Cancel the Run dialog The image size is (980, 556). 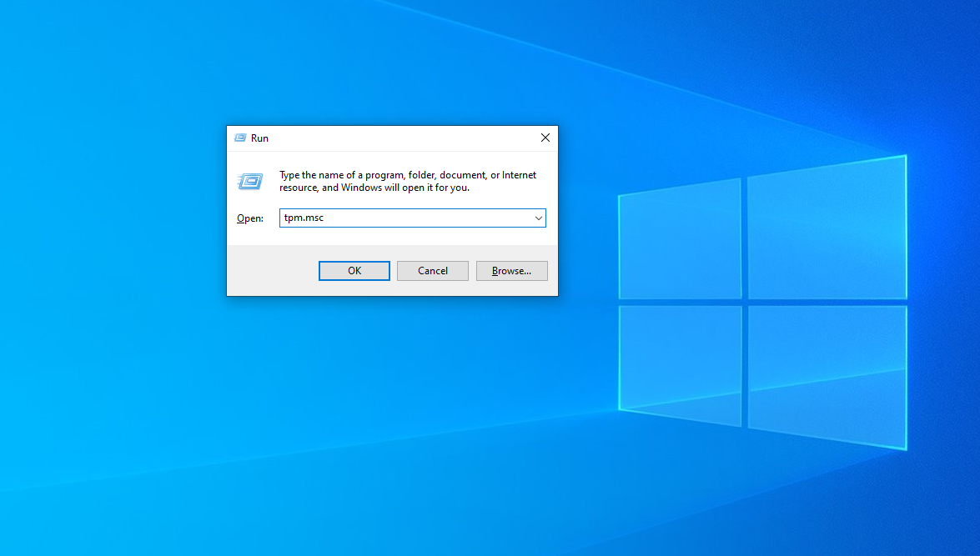pyautogui.click(x=432, y=271)
